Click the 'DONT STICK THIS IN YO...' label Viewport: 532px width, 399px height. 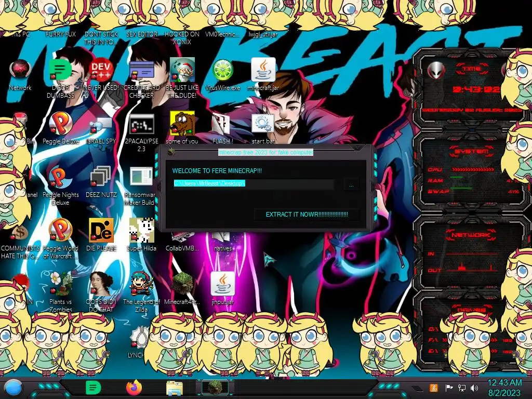[x=101, y=38]
